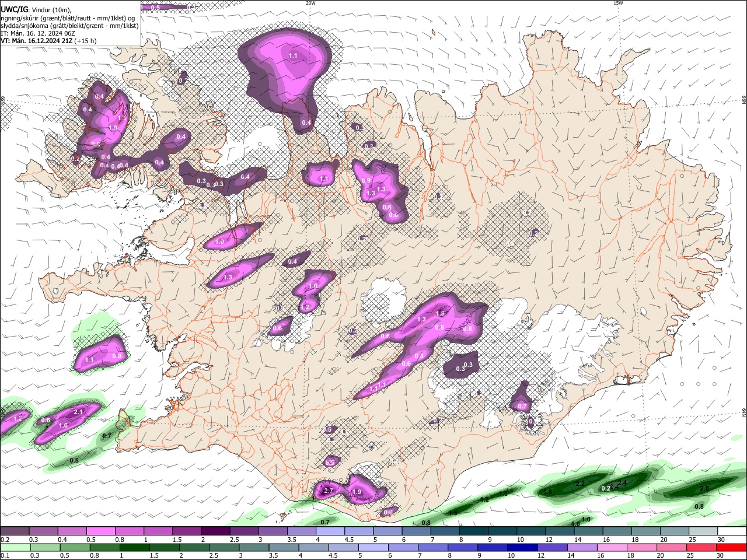Choose the deep blue swatch labeled 10 in rain legend

[x=522, y=547]
